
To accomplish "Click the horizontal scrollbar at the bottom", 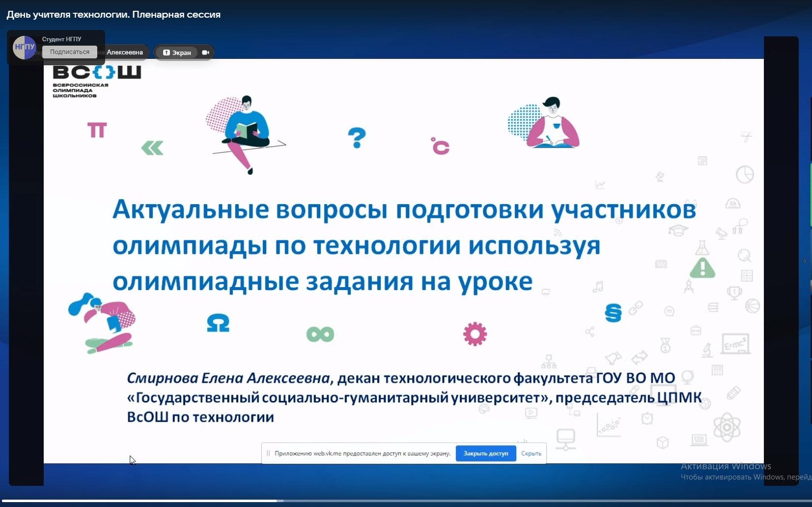I will [x=140, y=501].
